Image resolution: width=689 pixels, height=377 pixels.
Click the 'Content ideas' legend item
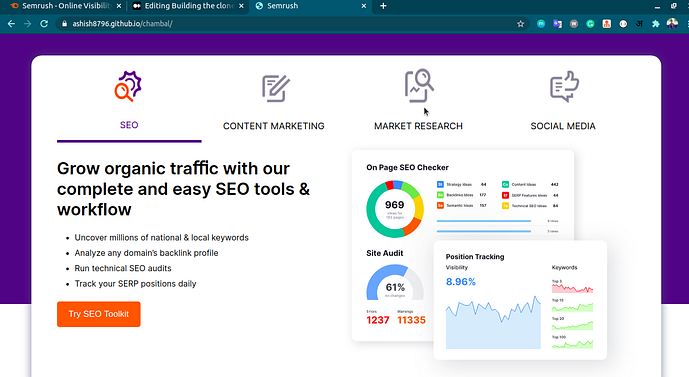[530, 185]
